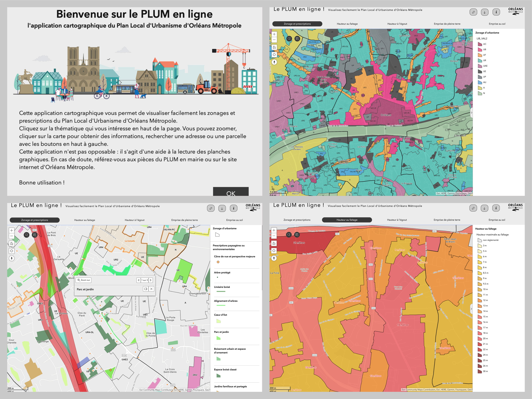The width and height of the screenshot is (532, 399).
Task: Close the Parc et jardin popup
Action: tap(151, 289)
